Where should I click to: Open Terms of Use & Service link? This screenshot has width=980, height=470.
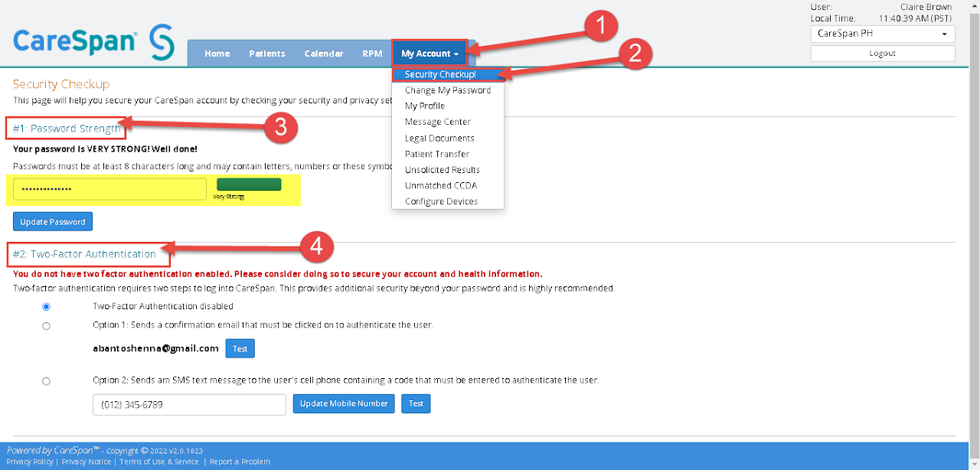(159, 462)
